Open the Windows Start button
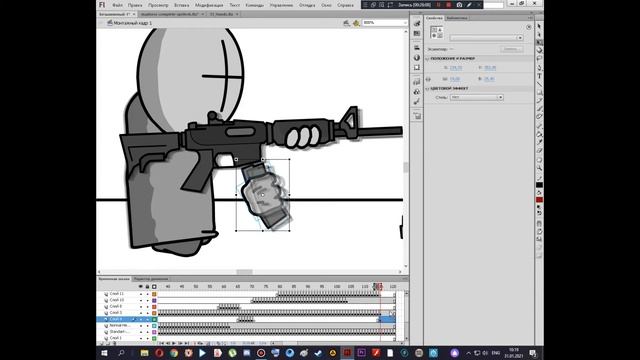Viewport: 640px width, 360px height. pyautogui.click(x=104, y=353)
